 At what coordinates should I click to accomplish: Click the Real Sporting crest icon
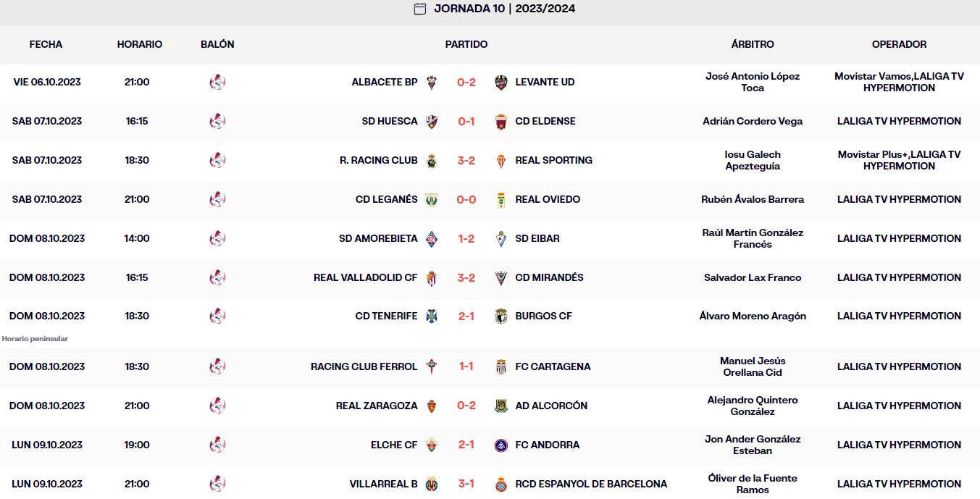click(501, 161)
